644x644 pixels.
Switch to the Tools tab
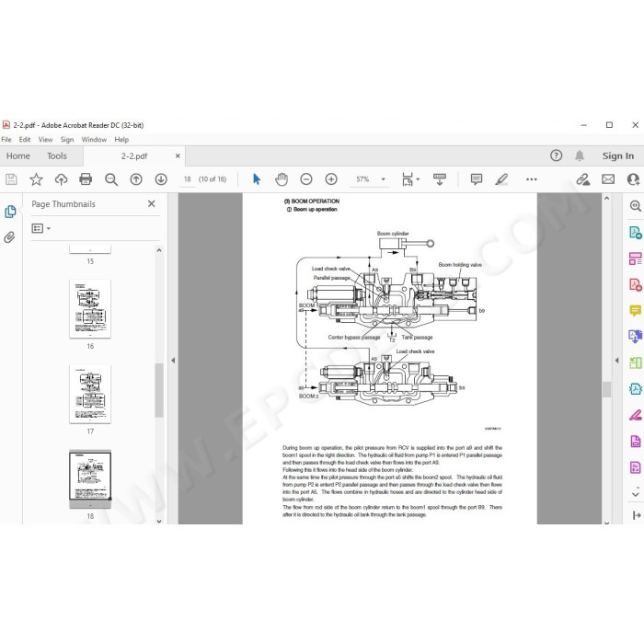(x=57, y=156)
